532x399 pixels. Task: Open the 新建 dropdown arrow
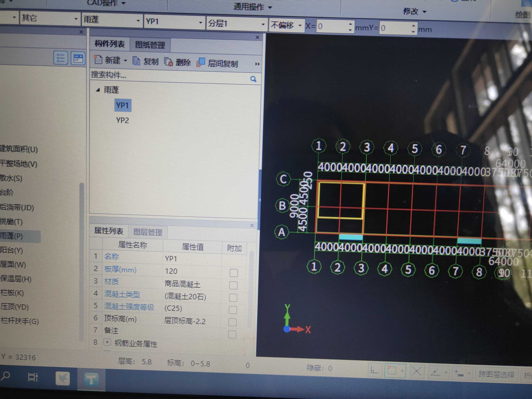[x=125, y=60]
